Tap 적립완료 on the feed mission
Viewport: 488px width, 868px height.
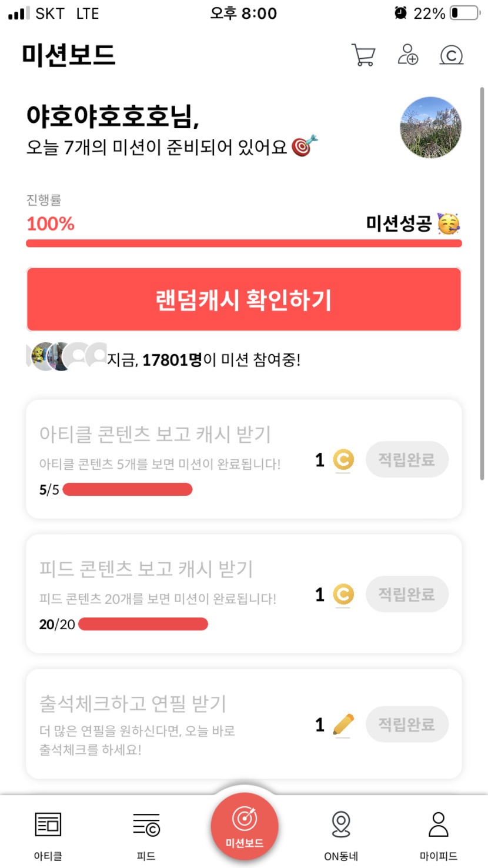click(x=407, y=594)
